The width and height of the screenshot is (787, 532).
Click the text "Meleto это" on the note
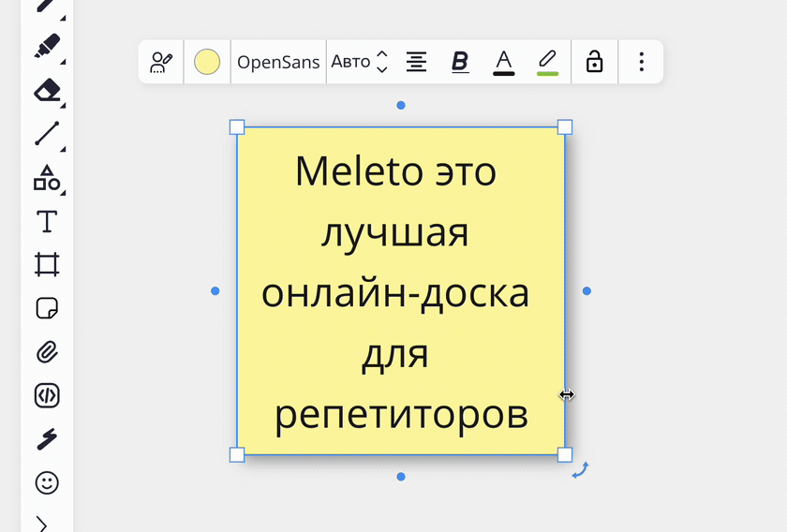click(x=396, y=171)
